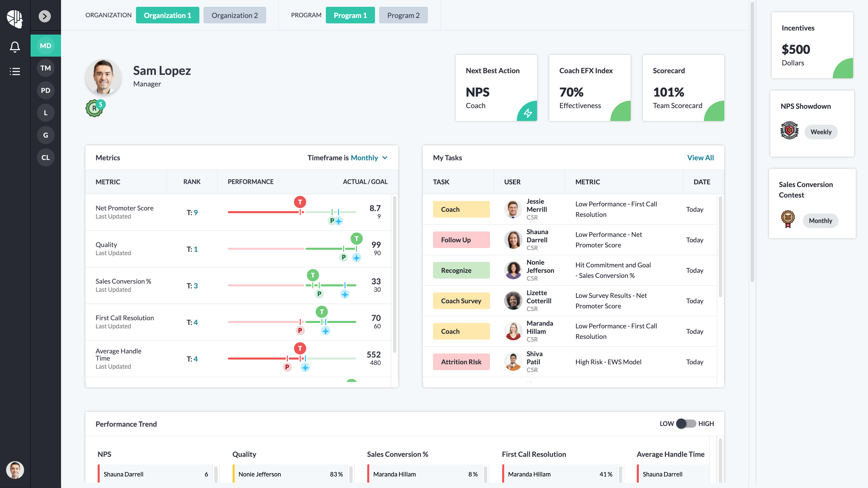Toggle the Low/High performance trend switch
Screen dimensions: 868x488
point(686,424)
